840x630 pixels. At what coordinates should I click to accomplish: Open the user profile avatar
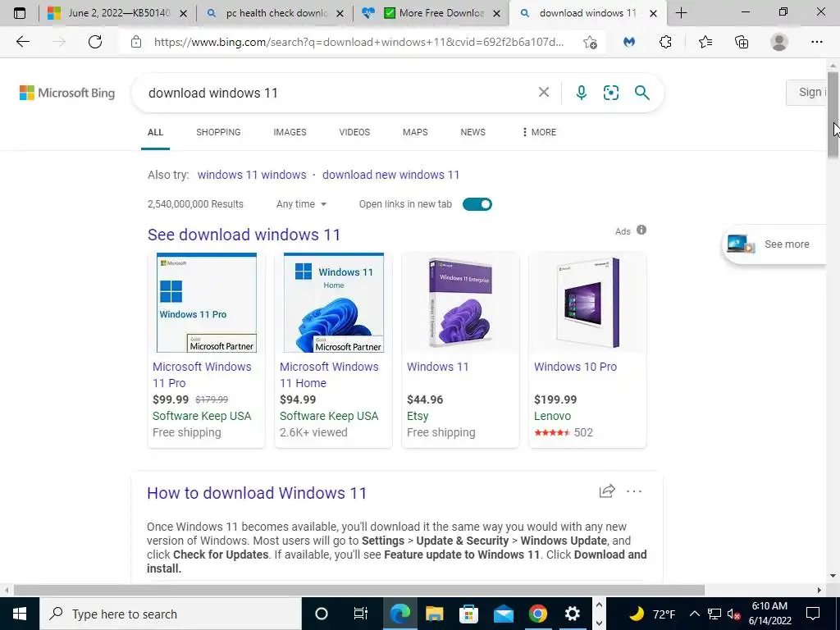[x=779, y=42]
